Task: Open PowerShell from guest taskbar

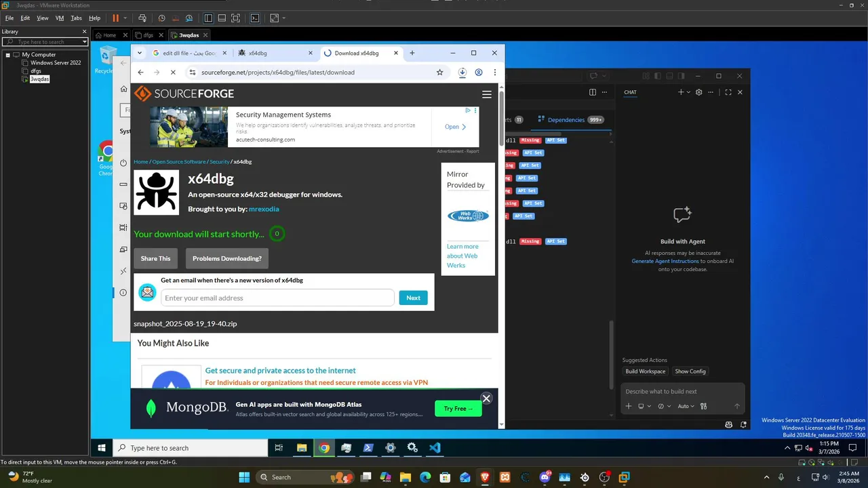Action: coord(368,448)
